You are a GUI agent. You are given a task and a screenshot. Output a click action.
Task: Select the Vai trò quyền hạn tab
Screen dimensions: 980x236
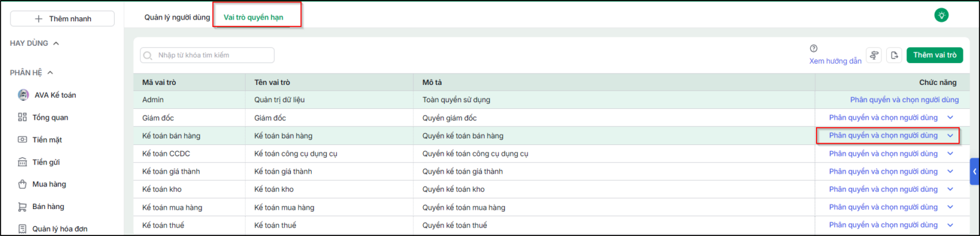point(254,17)
